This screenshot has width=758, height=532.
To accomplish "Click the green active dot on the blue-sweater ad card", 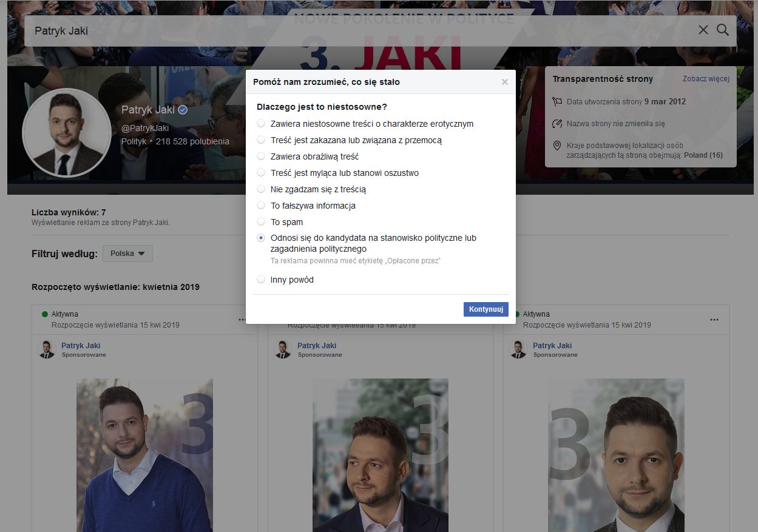I will coord(45,314).
